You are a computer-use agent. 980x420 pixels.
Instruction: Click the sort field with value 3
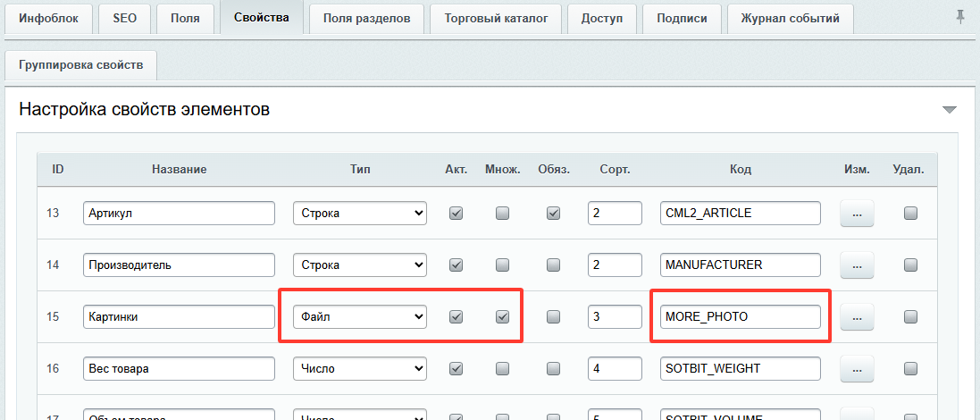[615, 317]
